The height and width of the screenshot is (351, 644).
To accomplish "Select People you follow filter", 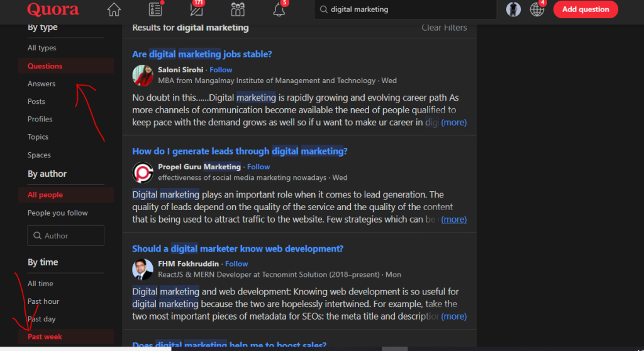I will click(x=57, y=213).
